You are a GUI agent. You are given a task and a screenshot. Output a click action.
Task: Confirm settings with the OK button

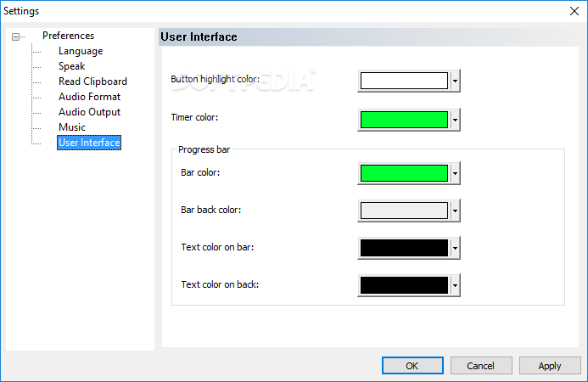[412, 366]
